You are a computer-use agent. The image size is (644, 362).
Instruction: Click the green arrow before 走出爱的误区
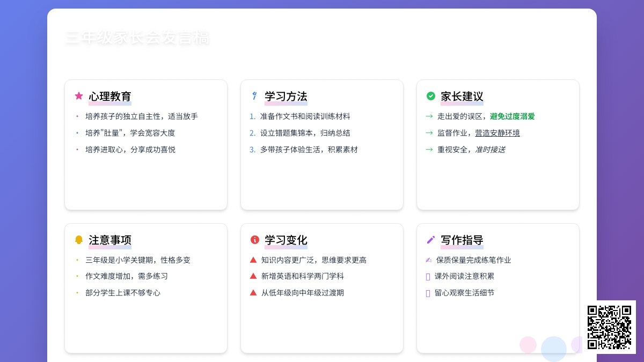429,116
